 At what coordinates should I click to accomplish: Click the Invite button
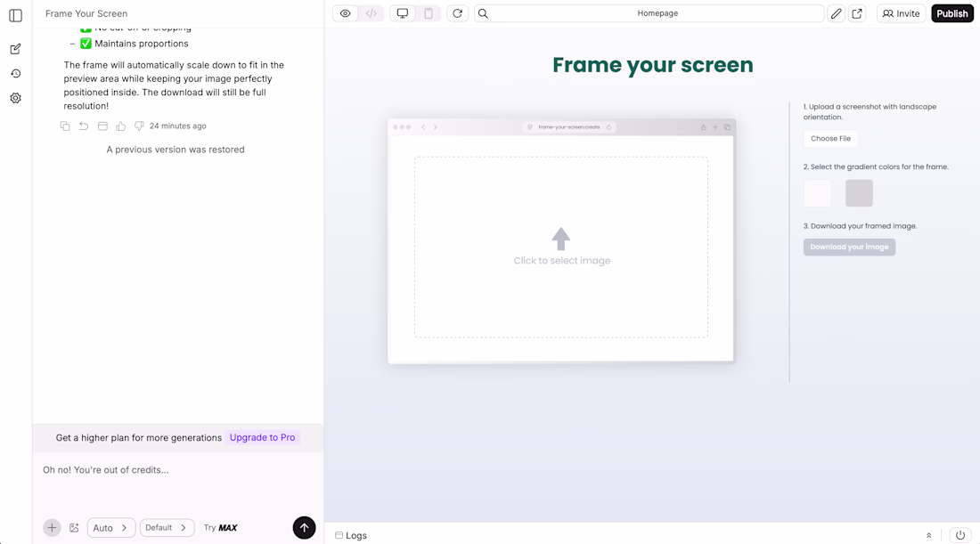[902, 13]
